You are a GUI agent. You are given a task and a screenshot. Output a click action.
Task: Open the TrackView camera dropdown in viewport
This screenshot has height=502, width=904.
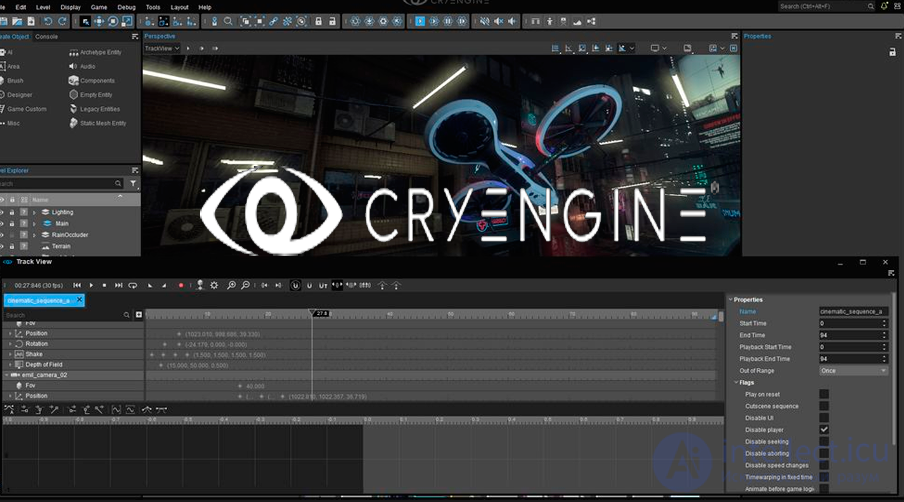[162, 48]
